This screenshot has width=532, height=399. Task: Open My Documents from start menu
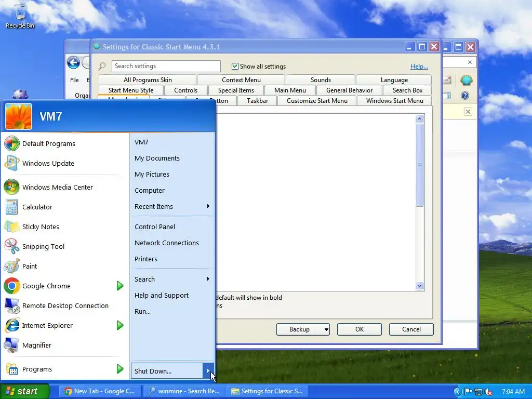172,158
